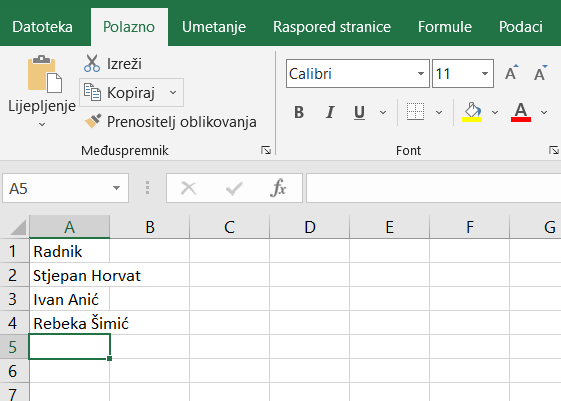The image size is (561, 401).
Task: Expand the Kopiraj dropdown arrow
Action: click(173, 93)
